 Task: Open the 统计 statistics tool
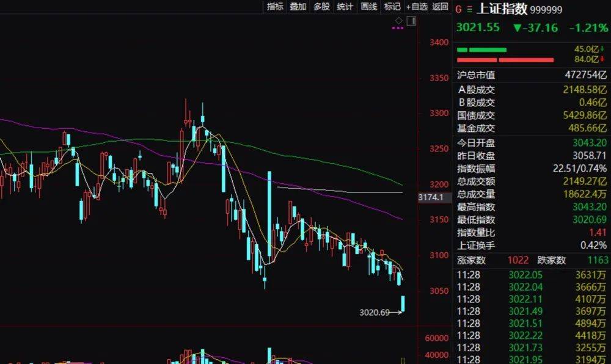345,7
